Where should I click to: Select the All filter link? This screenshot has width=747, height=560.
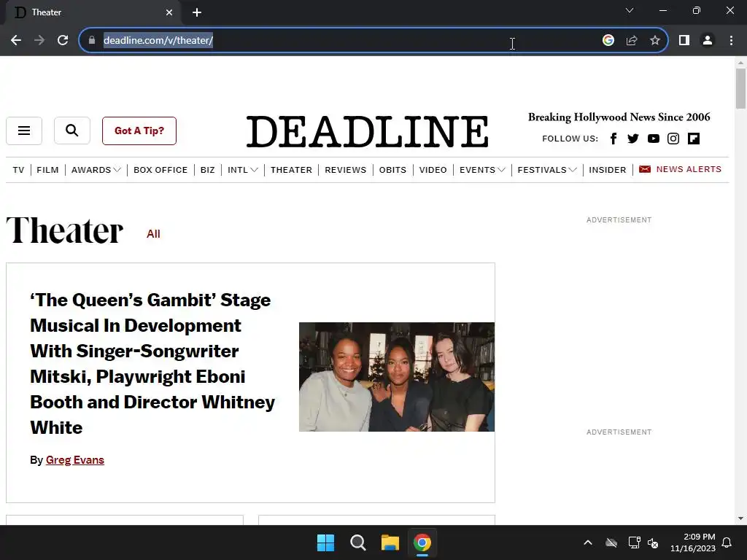153,234
